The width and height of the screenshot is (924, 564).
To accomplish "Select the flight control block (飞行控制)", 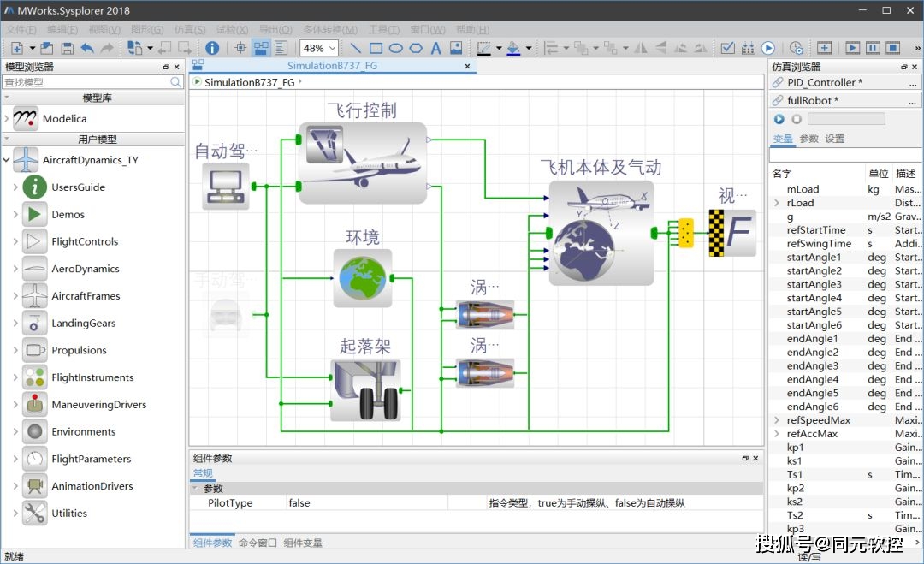I will coord(363,163).
